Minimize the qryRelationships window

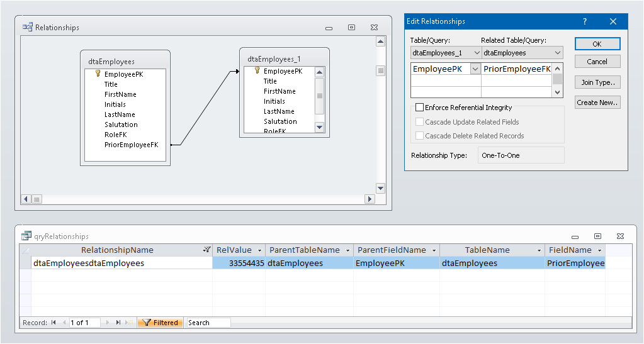click(575, 237)
